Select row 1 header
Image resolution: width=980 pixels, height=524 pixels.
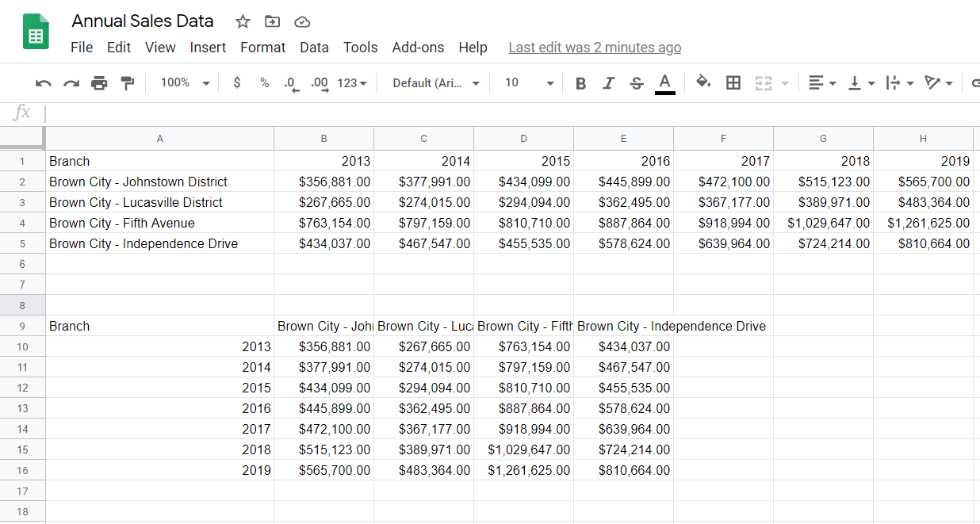point(22,161)
